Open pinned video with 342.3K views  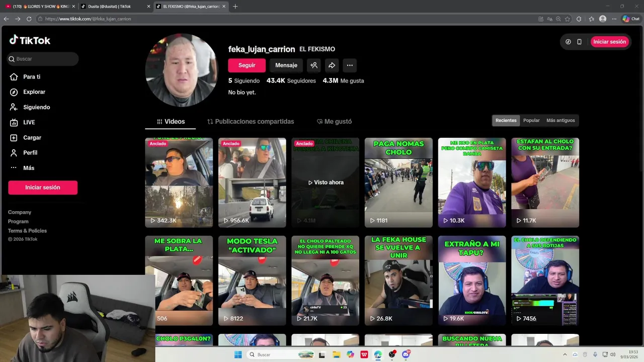click(179, 183)
